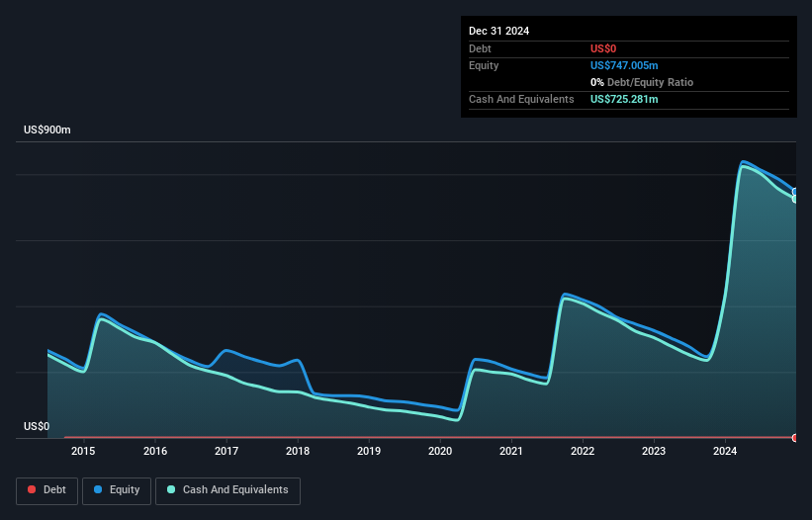Screen dimensions: 812x520
Task: Toggle the Debt series legend button
Action: (x=47, y=490)
